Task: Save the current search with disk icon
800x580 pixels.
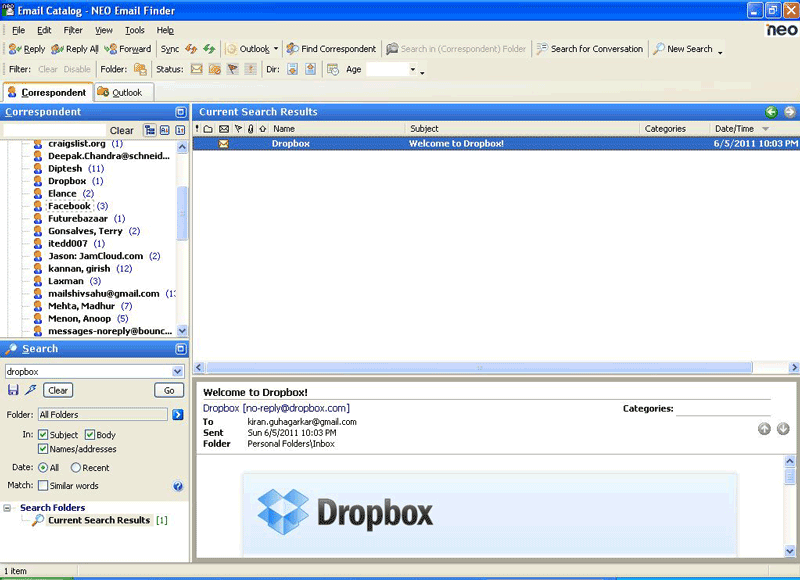Action: pos(13,390)
